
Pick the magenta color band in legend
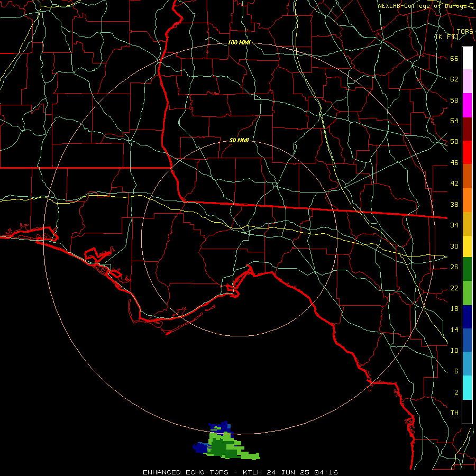[x=467, y=105]
